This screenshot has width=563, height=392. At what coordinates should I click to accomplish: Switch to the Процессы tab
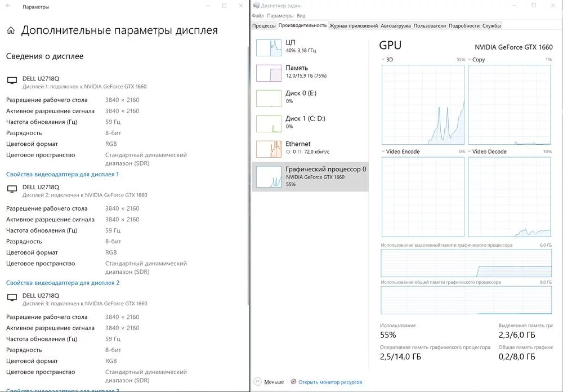coord(264,26)
